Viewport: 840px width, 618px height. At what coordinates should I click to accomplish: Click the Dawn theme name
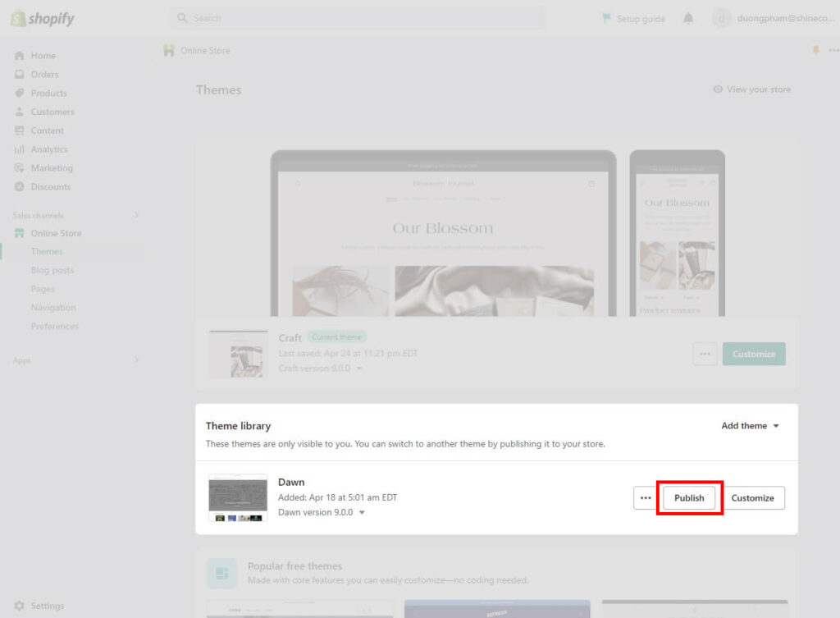[x=291, y=483]
